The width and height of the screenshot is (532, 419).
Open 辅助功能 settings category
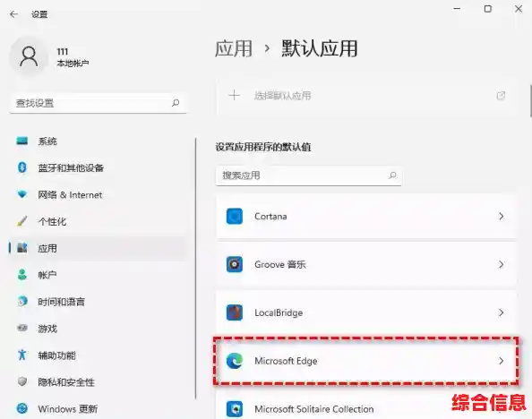coord(98,355)
